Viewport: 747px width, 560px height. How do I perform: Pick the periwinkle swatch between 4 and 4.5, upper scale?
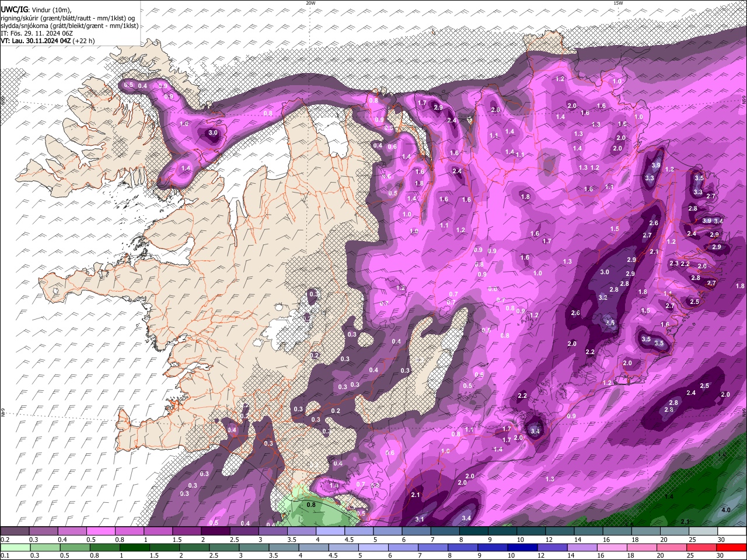(330, 531)
